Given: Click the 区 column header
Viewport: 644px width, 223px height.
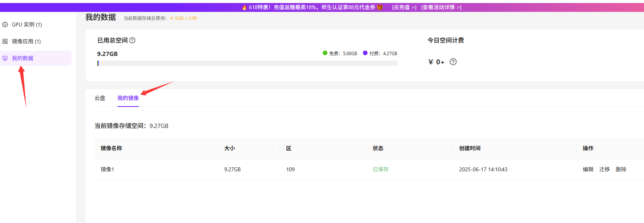Looking at the screenshot, I should tap(289, 148).
